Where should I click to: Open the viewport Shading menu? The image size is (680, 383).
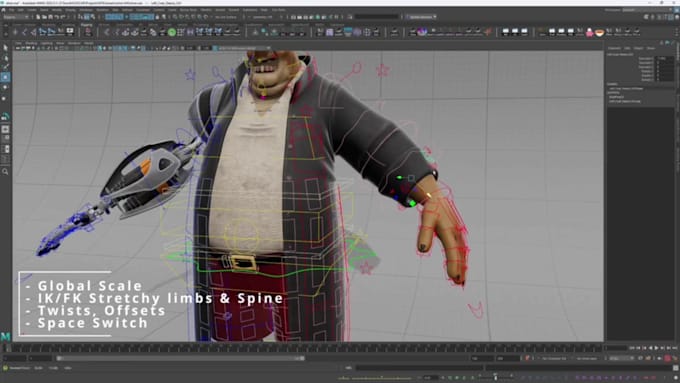(31, 43)
